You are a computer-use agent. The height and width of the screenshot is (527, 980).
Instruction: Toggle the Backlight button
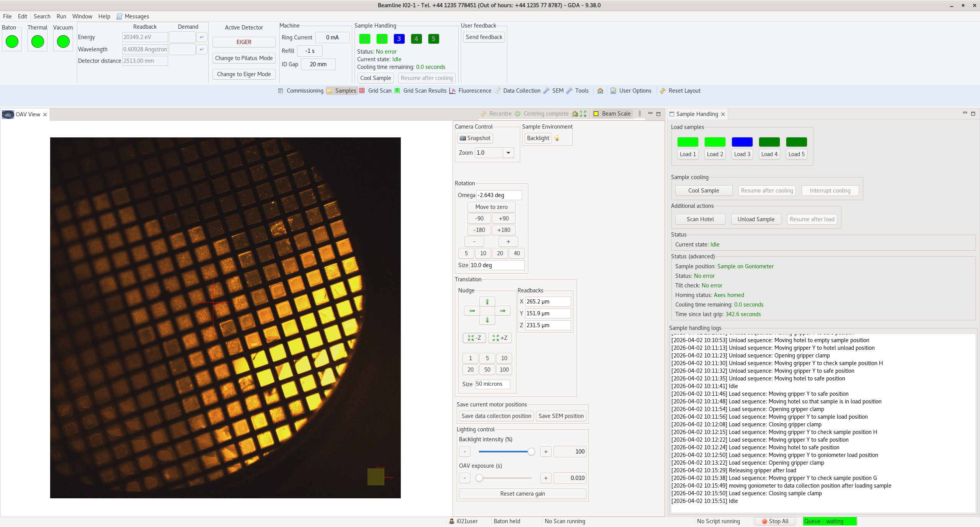[x=538, y=138]
